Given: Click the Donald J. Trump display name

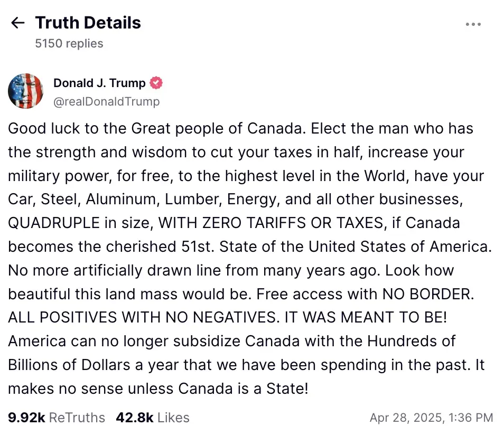Looking at the screenshot, I should coord(99,83).
